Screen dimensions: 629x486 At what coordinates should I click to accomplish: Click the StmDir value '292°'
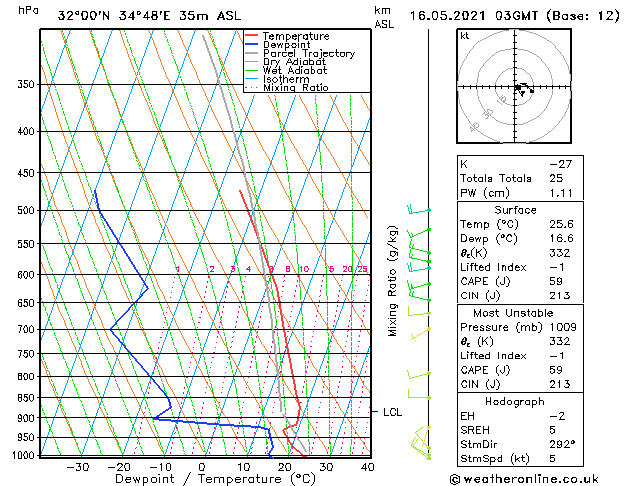coord(562,444)
